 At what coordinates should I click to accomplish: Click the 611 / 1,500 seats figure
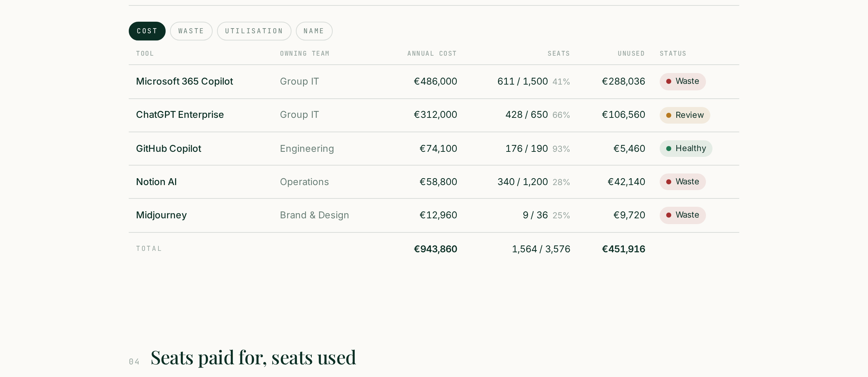(x=523, y=81)
